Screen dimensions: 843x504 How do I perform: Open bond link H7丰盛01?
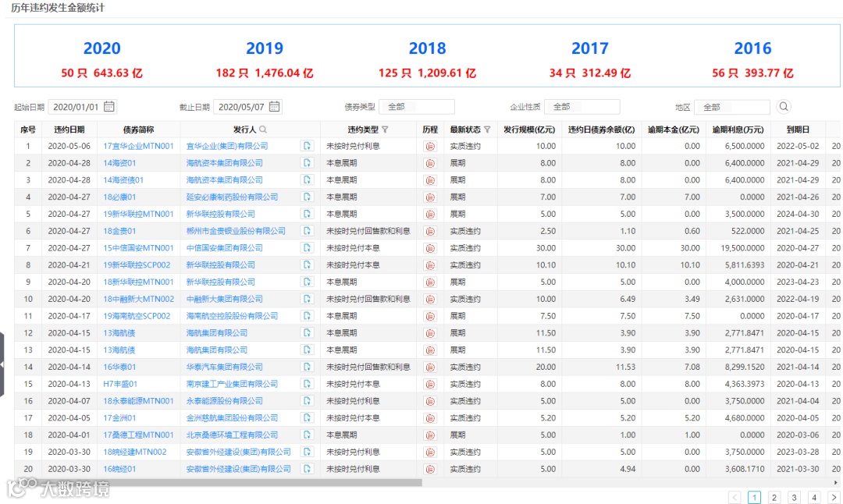pos(120,384)
